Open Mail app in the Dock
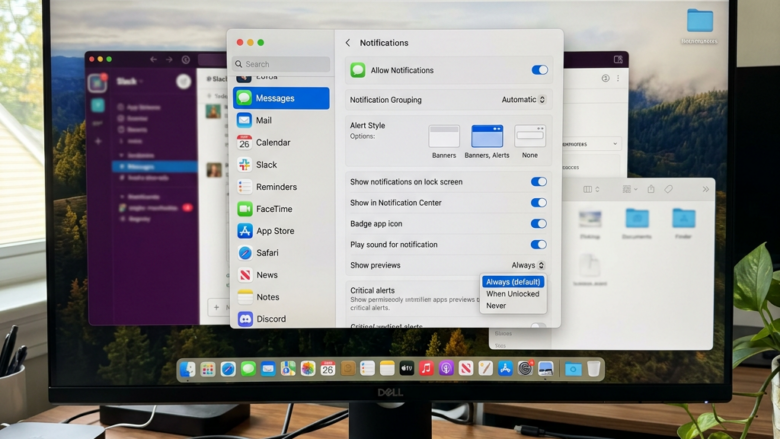780x439 pixels. pos(268,369)
